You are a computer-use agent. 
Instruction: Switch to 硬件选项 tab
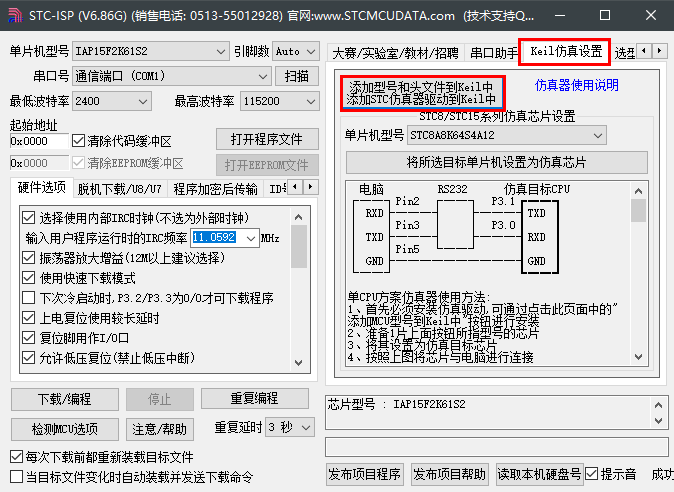pyautogui.click(x=42, y=188)
